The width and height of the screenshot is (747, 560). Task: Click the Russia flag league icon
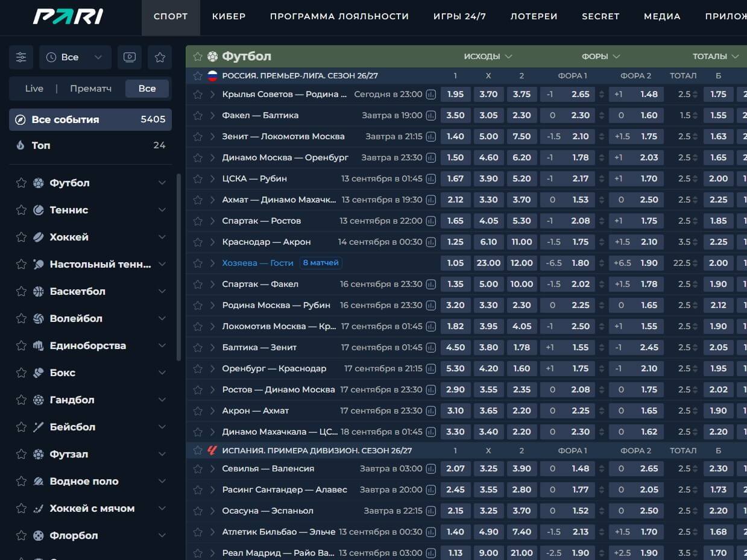212,76
